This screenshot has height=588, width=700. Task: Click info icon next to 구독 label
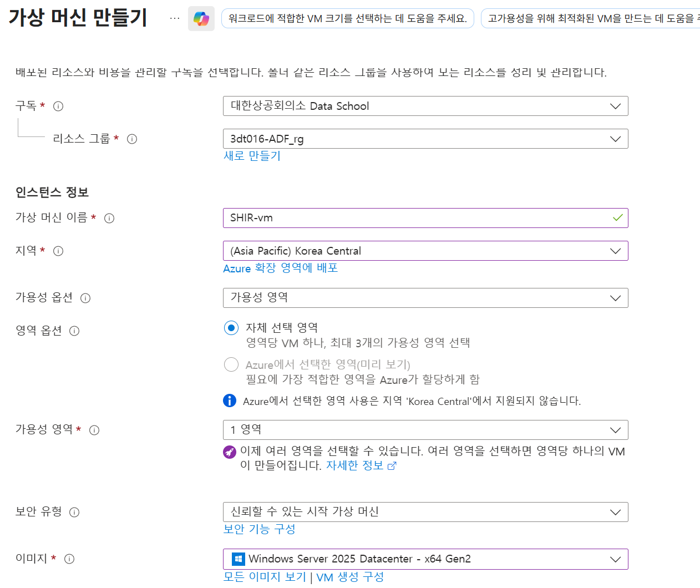click(x=58, y=106)
